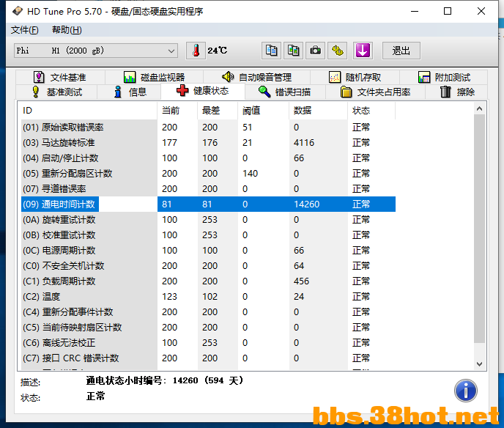Switch to the 文件夹占用率 tab
Viewport: 504px width, 428px height.
(375, 92)
